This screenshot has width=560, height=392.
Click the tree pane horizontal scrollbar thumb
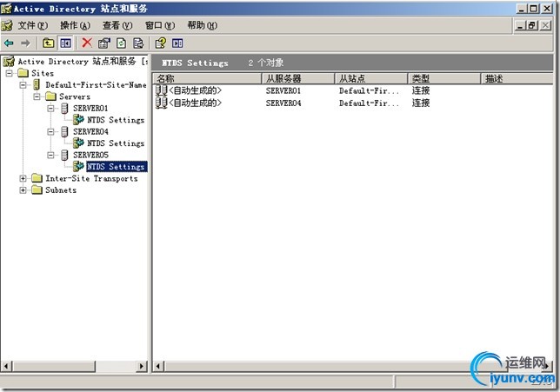click(54, 366)
